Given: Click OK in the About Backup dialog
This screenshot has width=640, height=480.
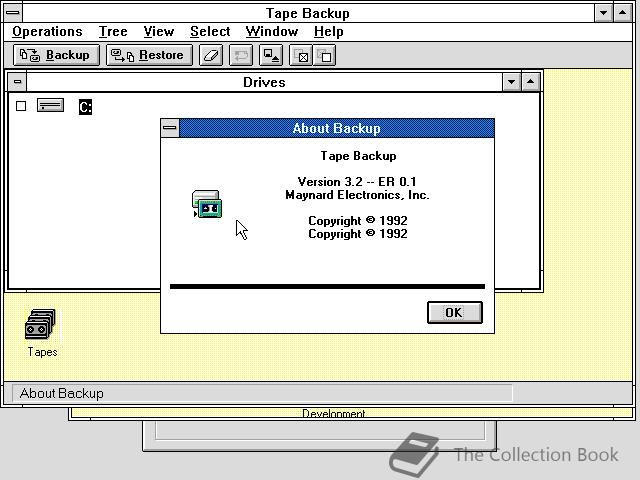Looking at the screenshot, I should [x=455, y=313].
